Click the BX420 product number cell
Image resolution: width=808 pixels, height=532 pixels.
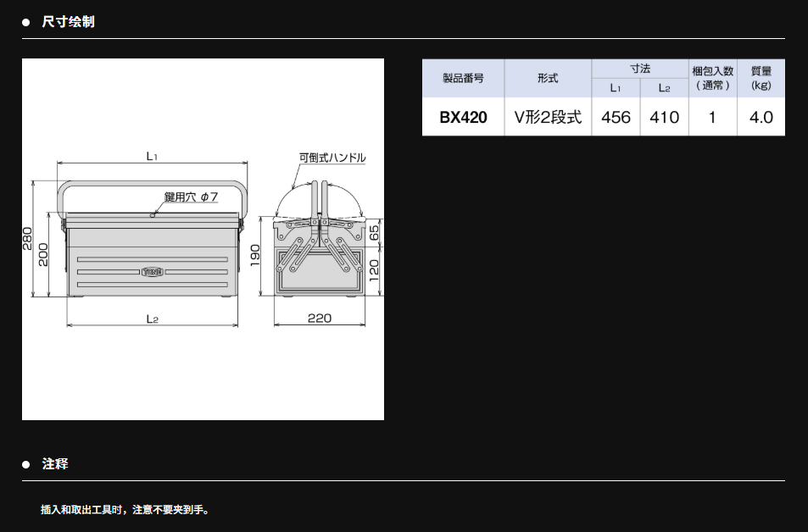(463, 118)
